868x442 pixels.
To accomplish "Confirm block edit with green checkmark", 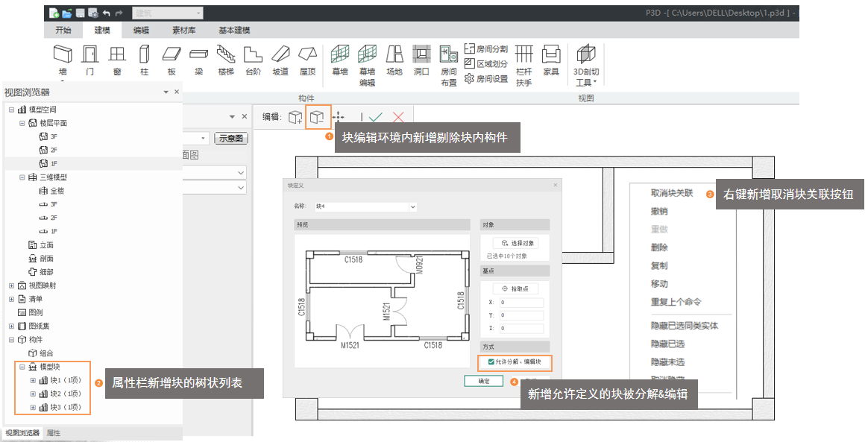I will pos(376,117).
